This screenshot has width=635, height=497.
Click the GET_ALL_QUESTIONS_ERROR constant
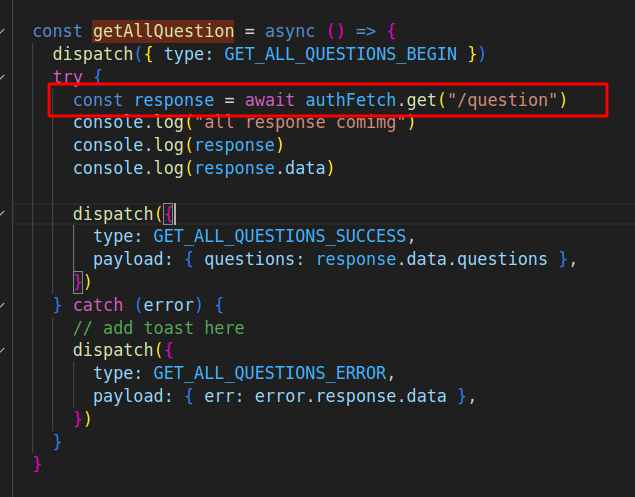(269, 373)
